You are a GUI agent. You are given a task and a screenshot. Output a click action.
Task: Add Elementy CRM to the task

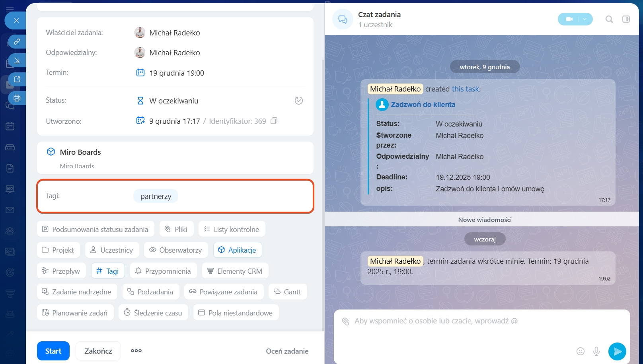(x=235, y=271)
